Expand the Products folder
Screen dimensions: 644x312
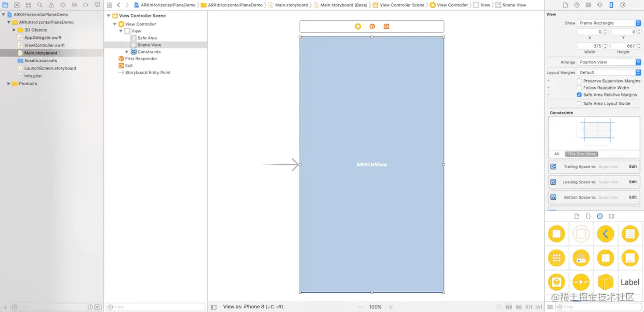tap(8, 84)
